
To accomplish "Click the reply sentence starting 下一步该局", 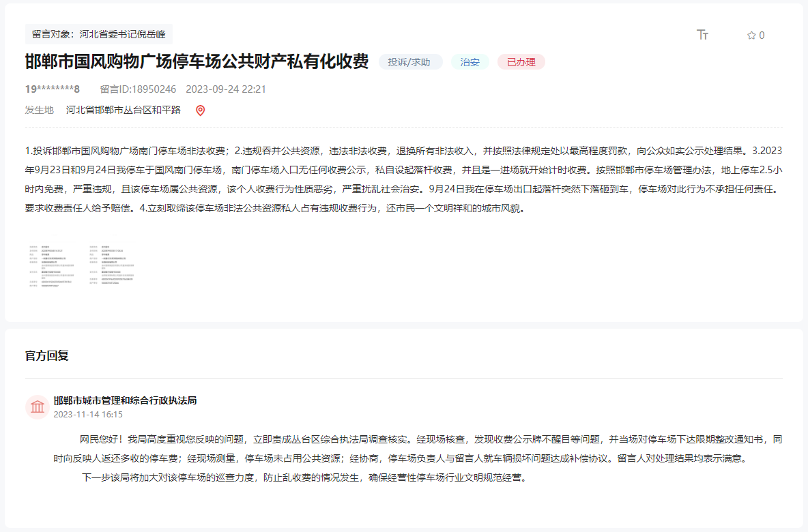I will click(305, 477).
